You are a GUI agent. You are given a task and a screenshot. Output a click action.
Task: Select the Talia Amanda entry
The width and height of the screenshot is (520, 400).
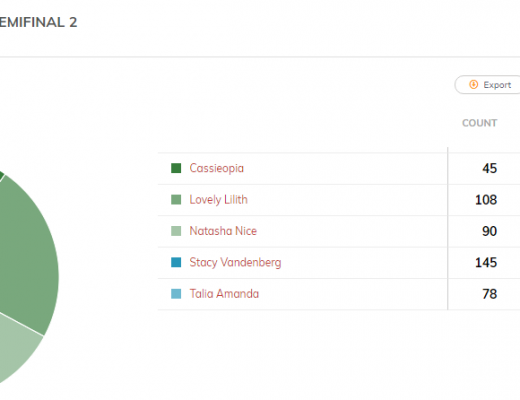point(224,294)
